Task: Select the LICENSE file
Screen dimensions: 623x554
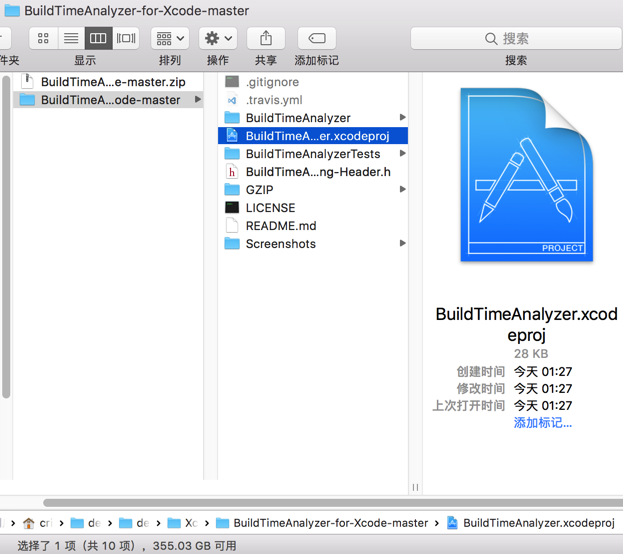Action: pyautogui.click(x=313, y=207)
